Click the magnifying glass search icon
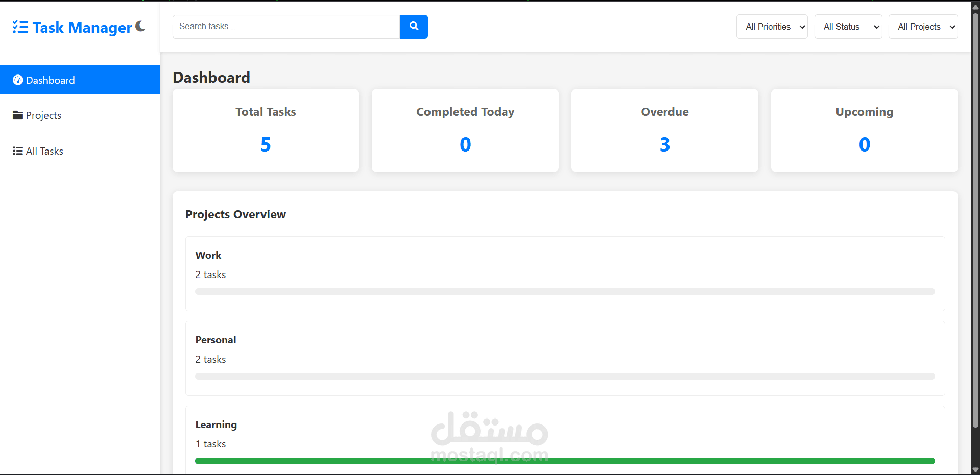Screen dimensions: 980x475 coord(413,27)
